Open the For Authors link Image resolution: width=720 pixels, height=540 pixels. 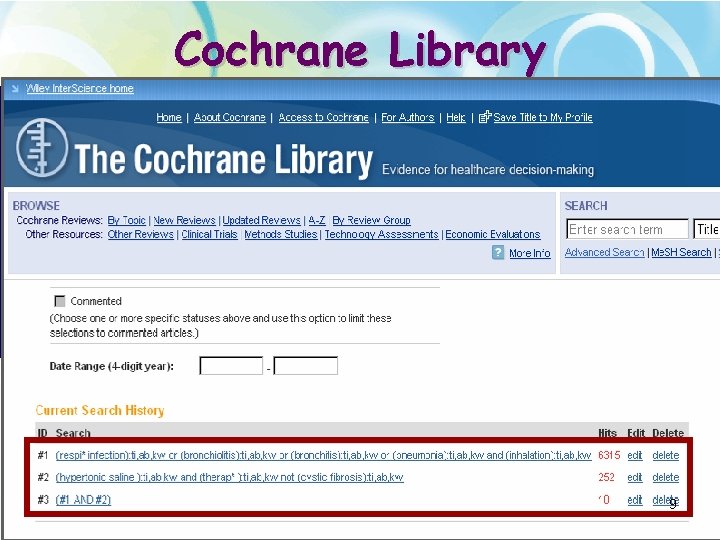[x=407, y=118]
